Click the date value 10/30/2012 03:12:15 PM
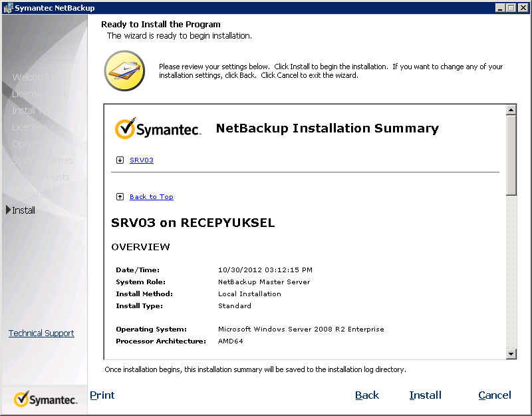This screenshot has height=416, width=532. point(265,270)
